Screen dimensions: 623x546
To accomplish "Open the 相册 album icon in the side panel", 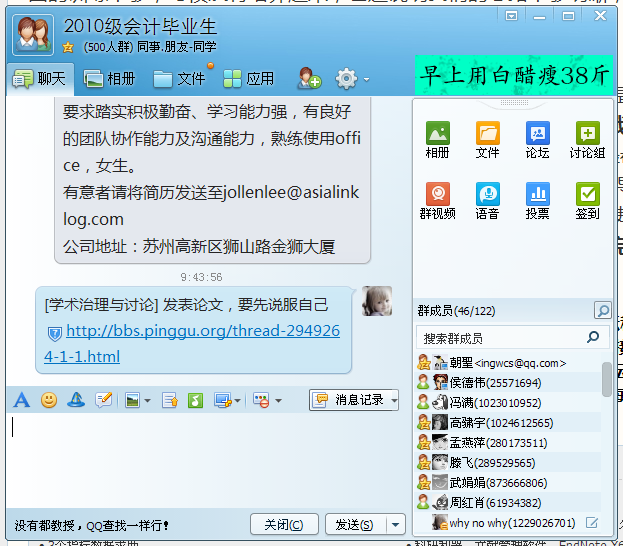I will click(x=437, y=139).
